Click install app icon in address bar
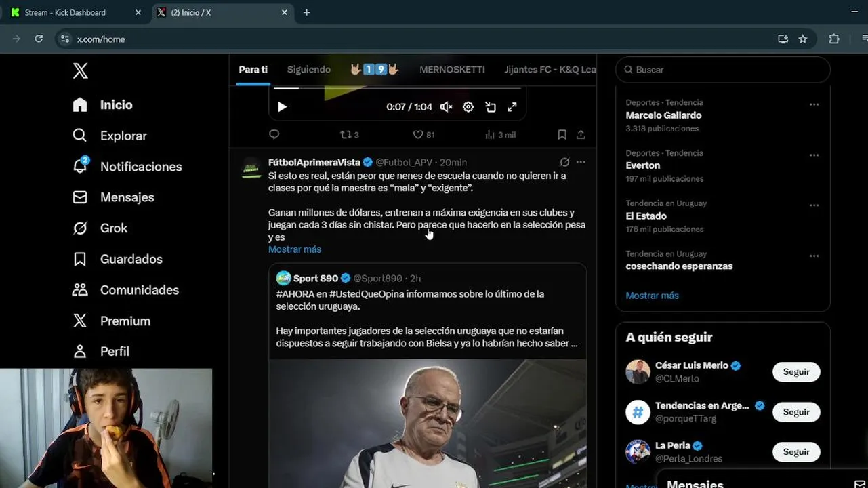 pos(783,39)
